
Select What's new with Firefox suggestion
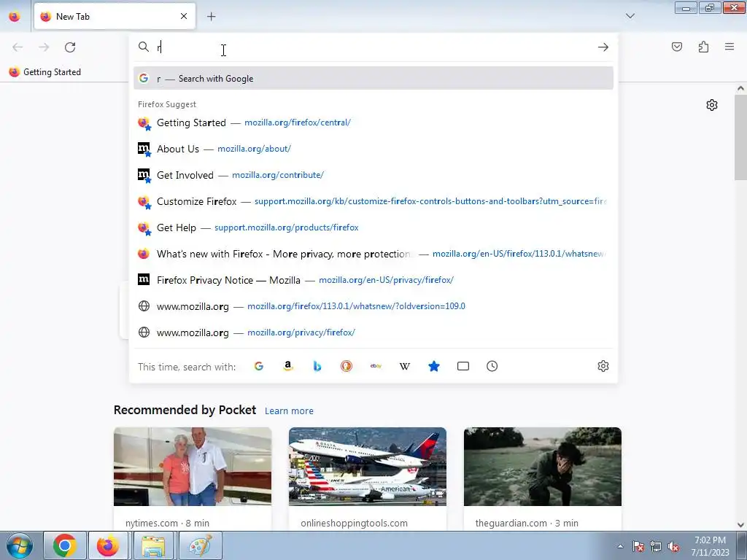click(373, 253)
